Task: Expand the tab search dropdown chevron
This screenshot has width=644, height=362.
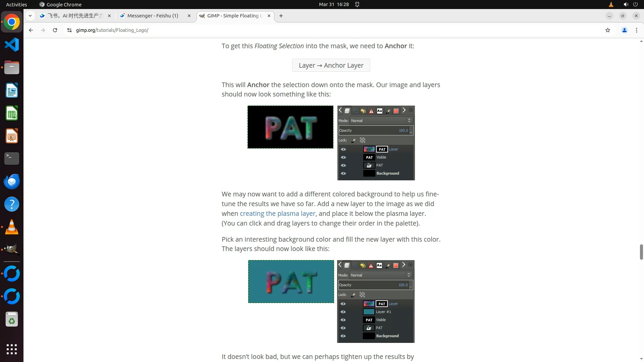Action: pyautogui.click(x=30, y=16)
